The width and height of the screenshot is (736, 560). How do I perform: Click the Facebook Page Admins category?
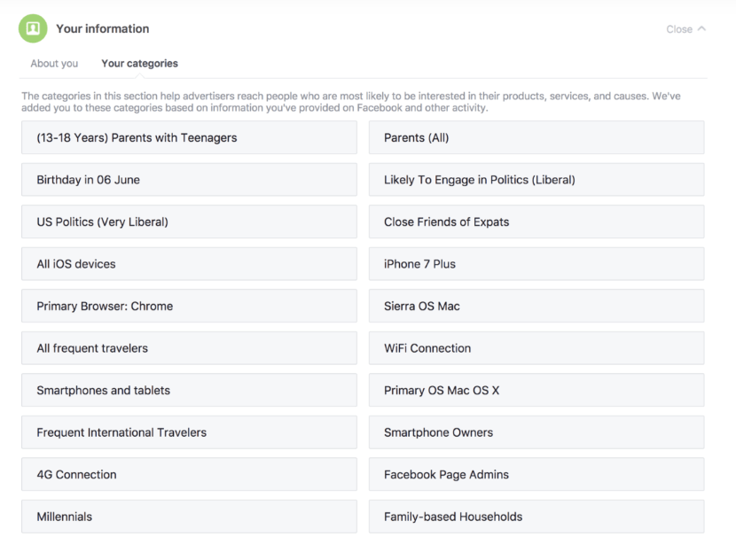point(536,474)
